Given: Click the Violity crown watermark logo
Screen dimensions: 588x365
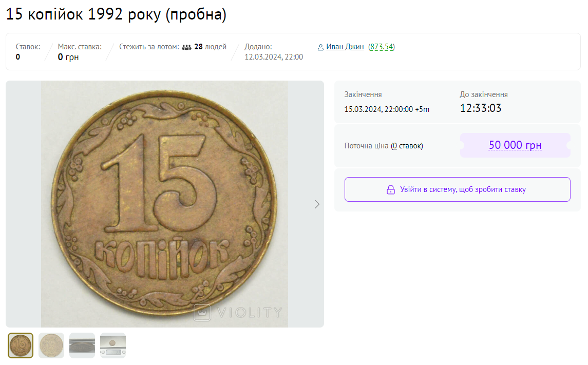Looking at the screenshot, I should (x=202, y=312).
